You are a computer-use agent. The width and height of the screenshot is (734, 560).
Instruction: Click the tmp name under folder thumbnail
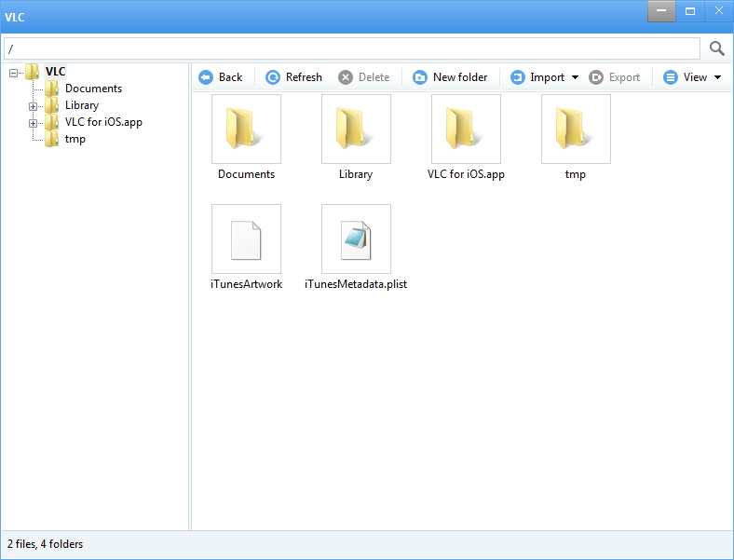(576, 174)
